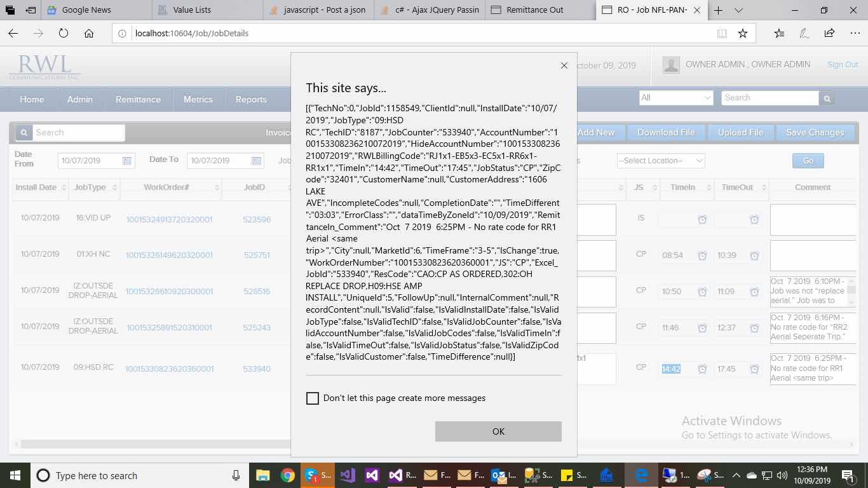
Task: Open the Remittance menu item
Action: click(x=138, y=99)
